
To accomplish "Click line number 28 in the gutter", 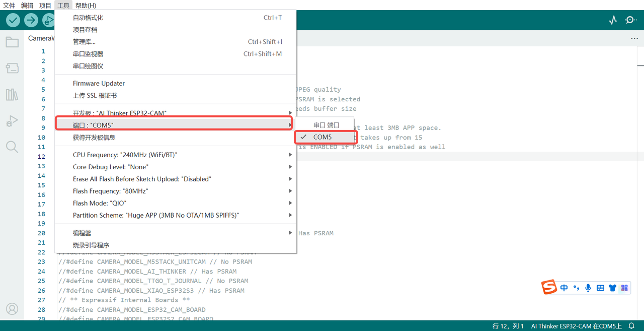I will [41, 310].
